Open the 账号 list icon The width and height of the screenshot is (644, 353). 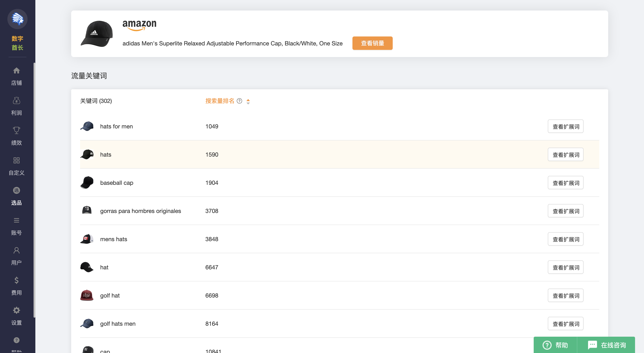point(17,220)
